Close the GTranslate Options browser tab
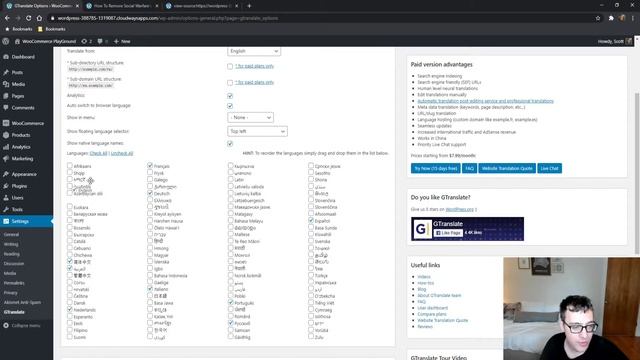Image resolution: width=640 pixels, height=360 pixels. [77, 6]
